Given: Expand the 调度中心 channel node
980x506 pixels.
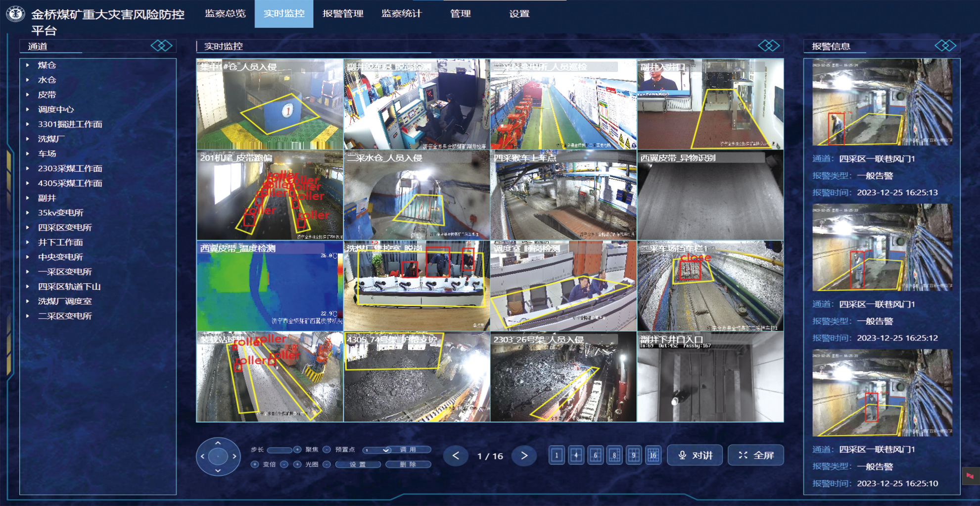Looking at the screenshot, I should [x=28, y=109].
